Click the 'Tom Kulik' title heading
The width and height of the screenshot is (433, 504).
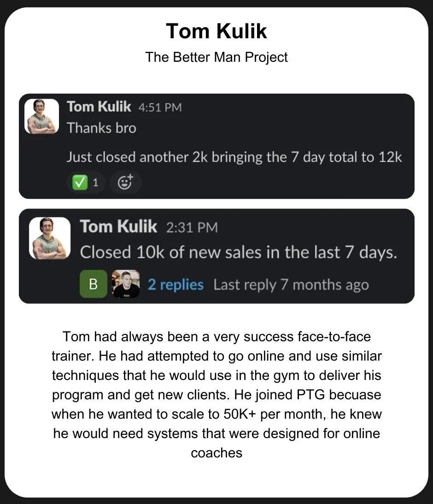click(216, 31)
